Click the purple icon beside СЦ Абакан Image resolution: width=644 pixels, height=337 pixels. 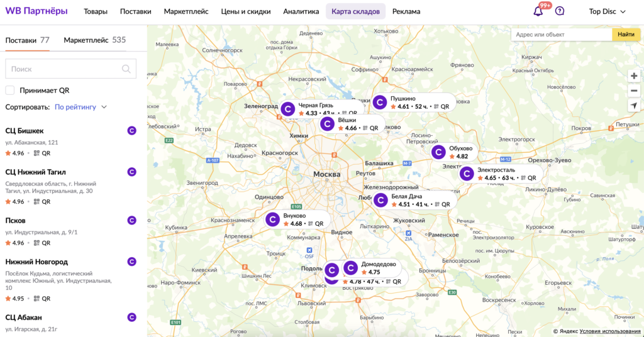[132, 318]
